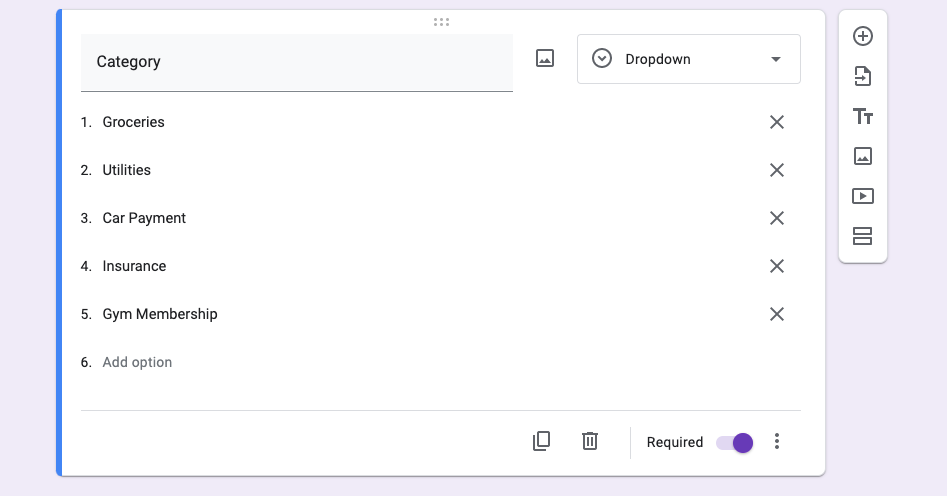Remove the Groceries option
Screen dimensions: 947x496
(776, 122)
